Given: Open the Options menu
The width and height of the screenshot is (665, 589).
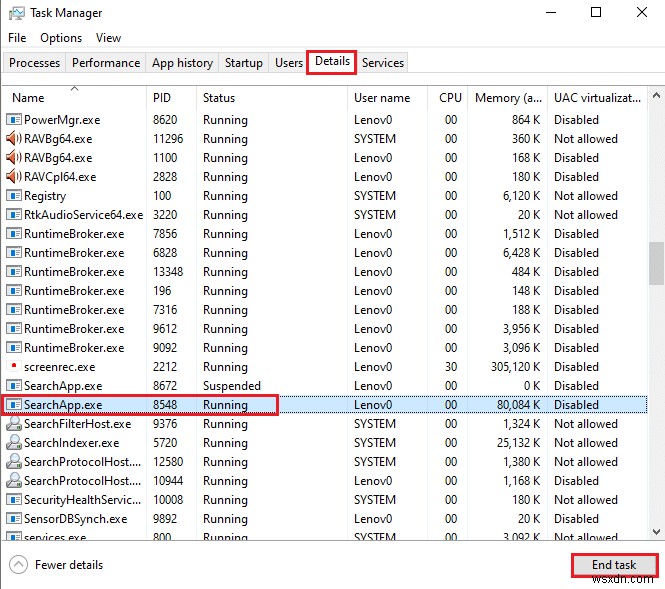Looking at the screenshot, I should tap(61, 38).
